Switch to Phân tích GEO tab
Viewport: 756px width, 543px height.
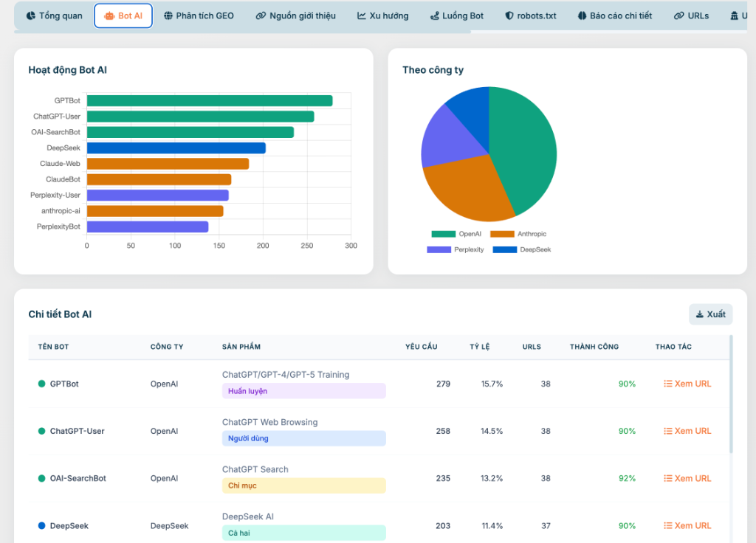click(199, 16)
